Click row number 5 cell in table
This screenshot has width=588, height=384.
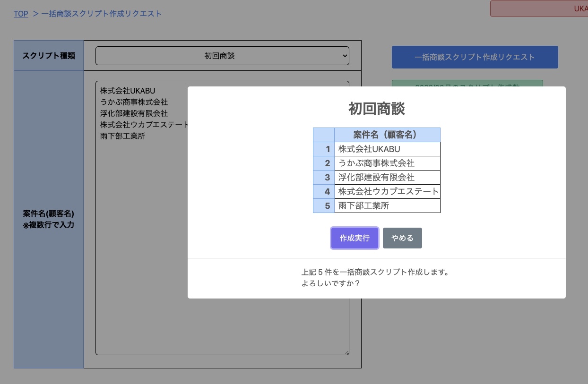coord(324,206)
